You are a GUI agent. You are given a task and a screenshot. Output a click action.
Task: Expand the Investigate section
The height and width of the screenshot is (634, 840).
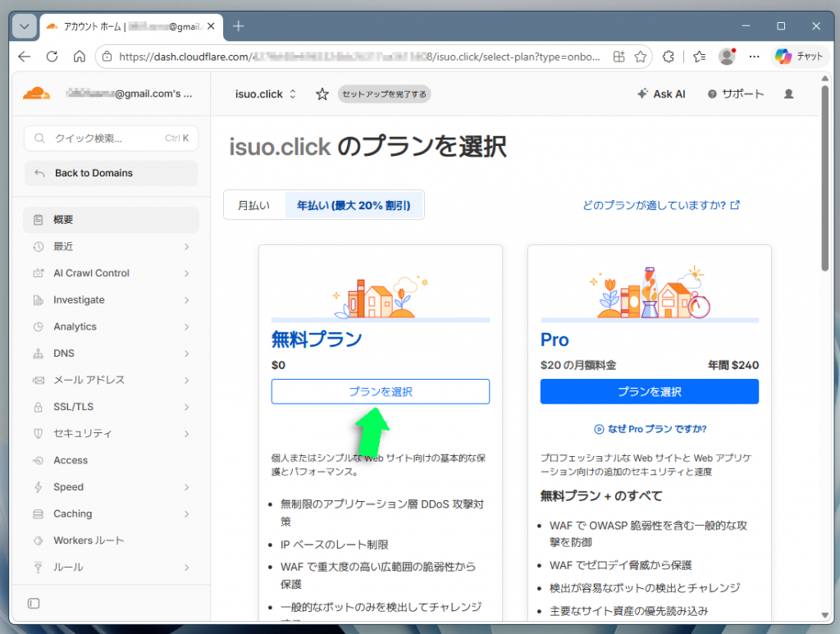[111, 300]
